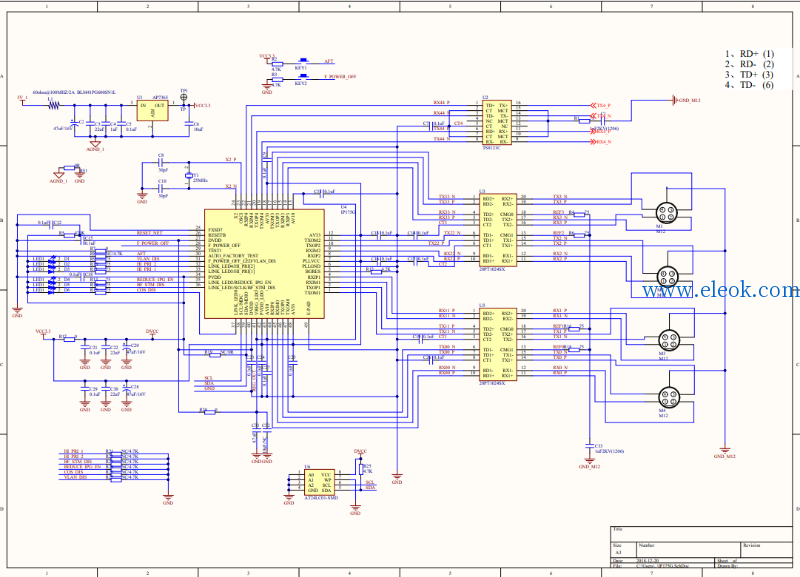
Task: Click the C2 47uF polarized capacitor
Action: click(74, 123)
